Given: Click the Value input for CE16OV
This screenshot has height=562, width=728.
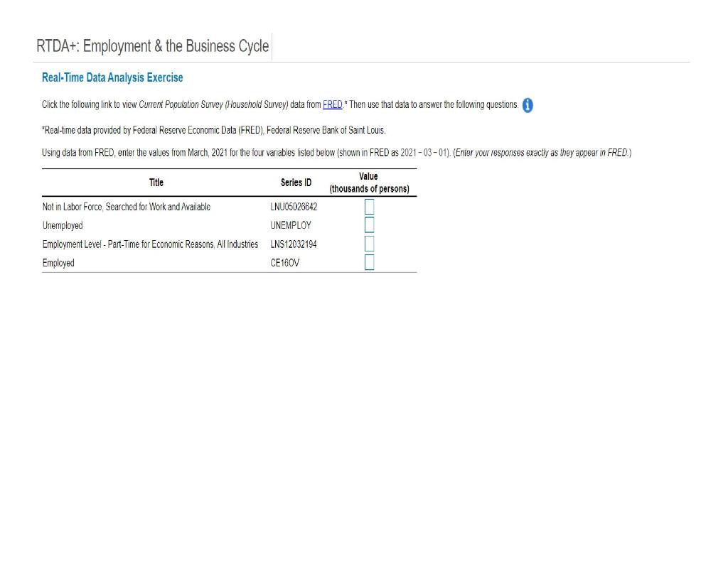Looking at the screenshot, I should pos(368,262).
